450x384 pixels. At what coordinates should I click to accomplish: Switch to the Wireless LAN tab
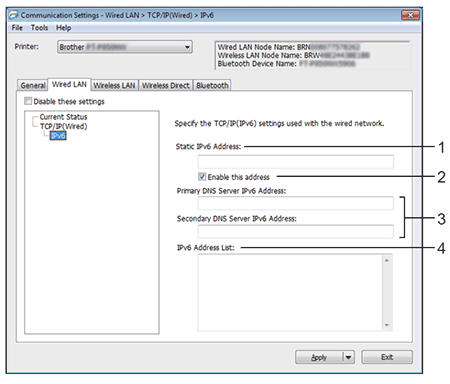[114, 85]
